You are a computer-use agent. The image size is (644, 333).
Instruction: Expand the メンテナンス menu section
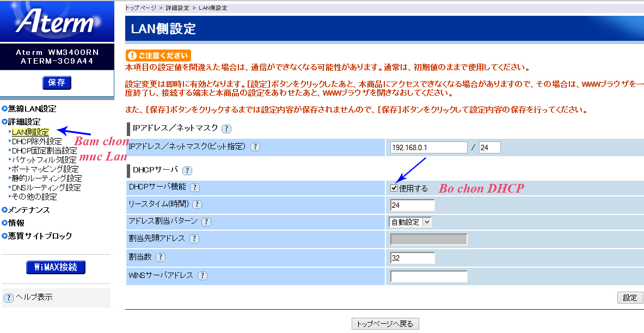pyautogui.click(x=28, y=210)
